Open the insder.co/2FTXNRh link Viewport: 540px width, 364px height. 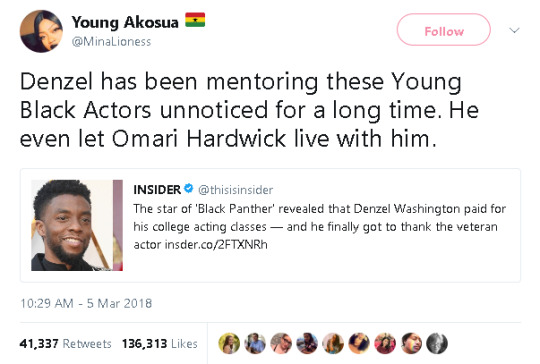point(216,245)
